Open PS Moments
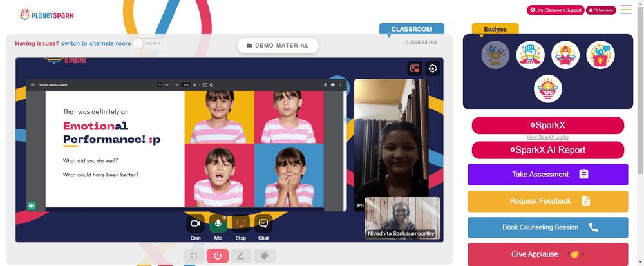The height and width of the screenshot is (266, 644). tap(600, 10)
